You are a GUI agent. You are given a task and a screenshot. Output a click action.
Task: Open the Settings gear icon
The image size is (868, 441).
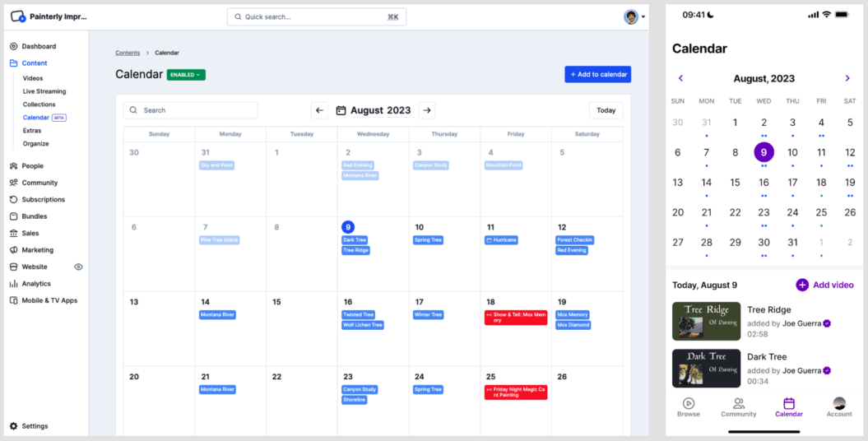[x=14, y=426]
